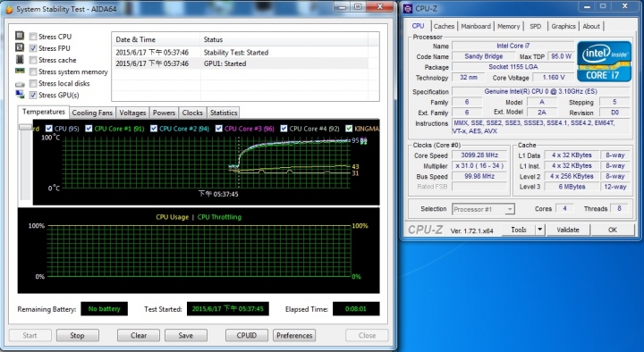Click the monitor icon beside Stress GPU(s)
The height and width of the screenshot is (352, 644).
point(20,95)
